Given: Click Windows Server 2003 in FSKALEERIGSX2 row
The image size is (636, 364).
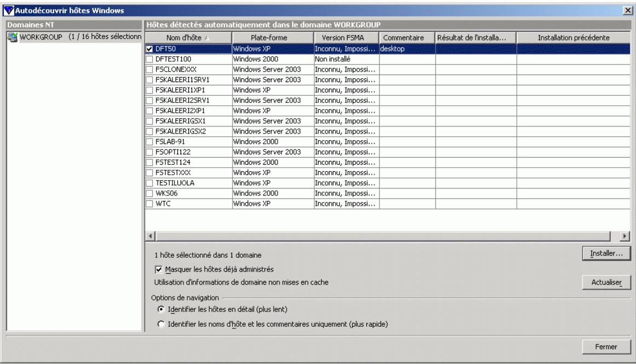Looking at the screenshot, I should click(273, 131).
